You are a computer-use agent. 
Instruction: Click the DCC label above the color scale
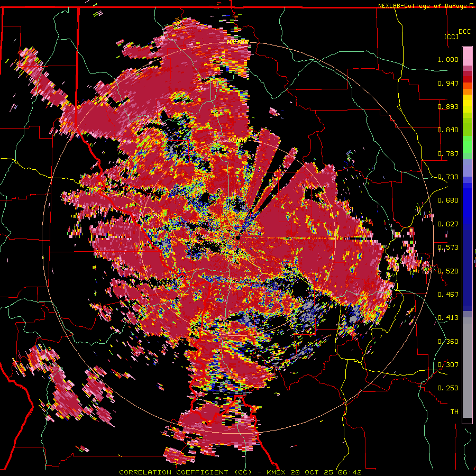(x=464, y=32)
